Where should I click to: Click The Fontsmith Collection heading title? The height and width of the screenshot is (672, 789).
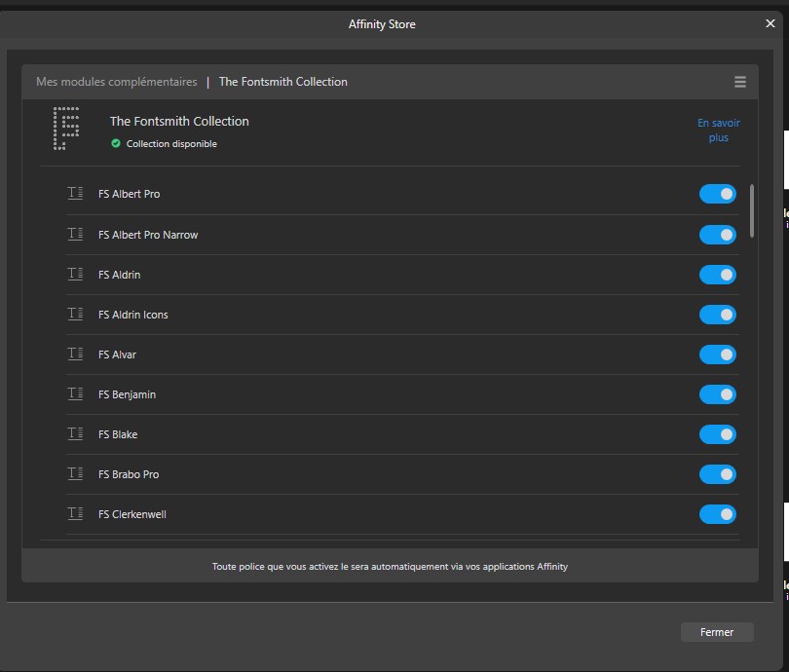pyautogui.click(x=179, y=121)
